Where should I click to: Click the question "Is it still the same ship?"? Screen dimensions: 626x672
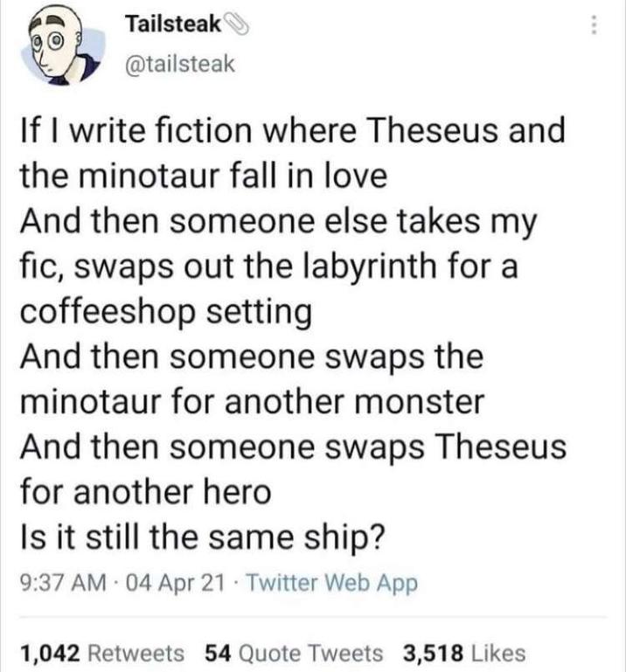(202, 537)
